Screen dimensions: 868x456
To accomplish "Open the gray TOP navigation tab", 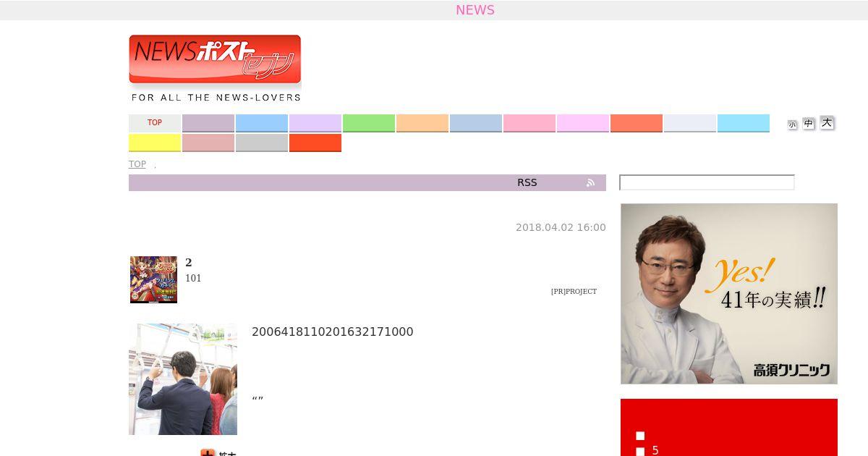I will click(x=155, y=123).
